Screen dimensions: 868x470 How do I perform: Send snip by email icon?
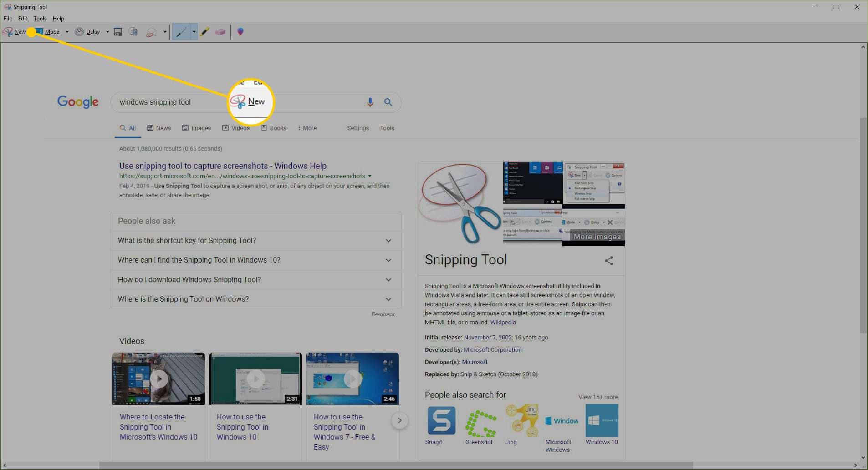151,32
